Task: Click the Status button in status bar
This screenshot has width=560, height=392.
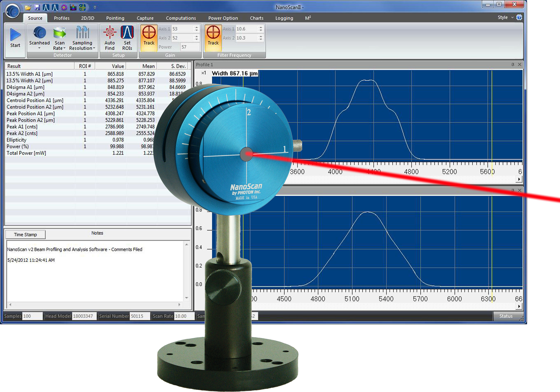Action: [x=506, y=316]
